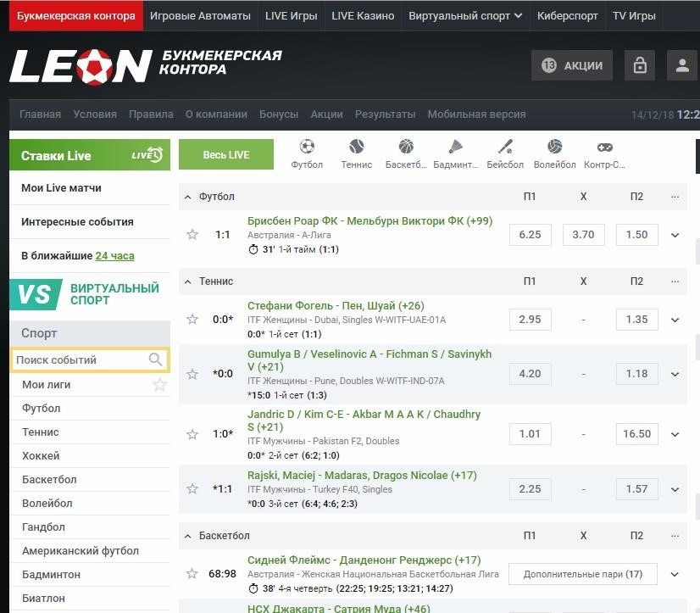The width and height of the screenshot is (700, 613).
Task: Open the user profile icon
Action: (x=682, y=65)
